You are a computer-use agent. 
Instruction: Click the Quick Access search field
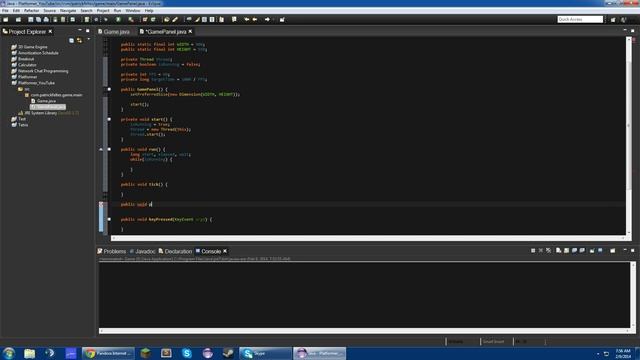click(x=580, y=19)
